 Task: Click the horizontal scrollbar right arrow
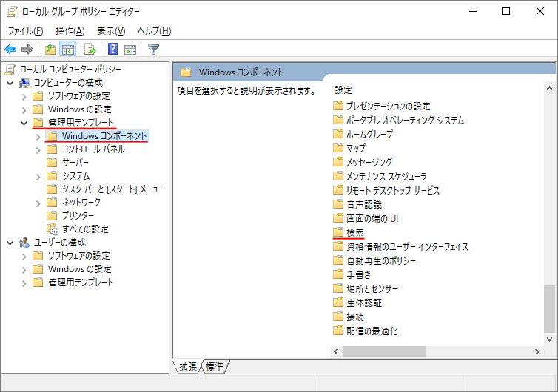click(x=537, y=352)
